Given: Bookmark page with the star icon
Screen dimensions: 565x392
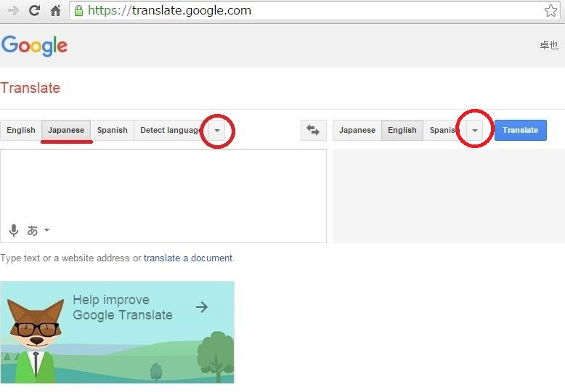Looking at the screenshot, I should [550, 10].
